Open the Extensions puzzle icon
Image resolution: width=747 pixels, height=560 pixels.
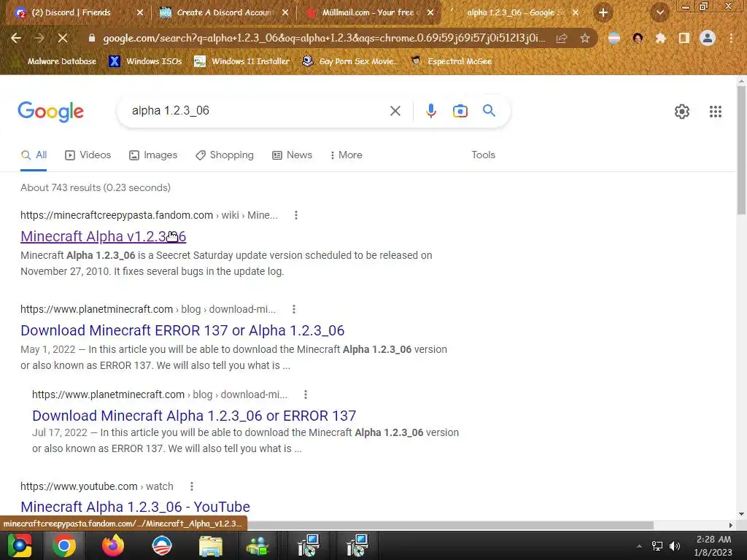coord(660,38)
